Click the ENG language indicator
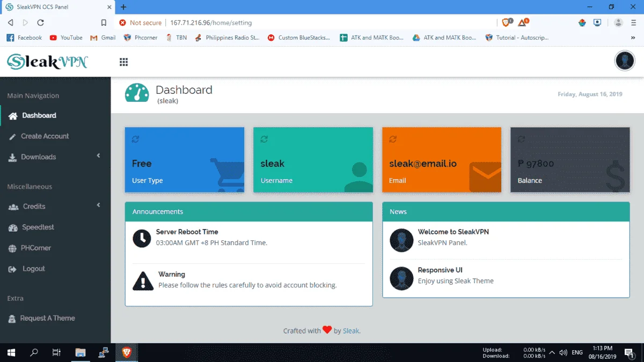The height and width of the screenshot is (362, 644). coord(577,352)
